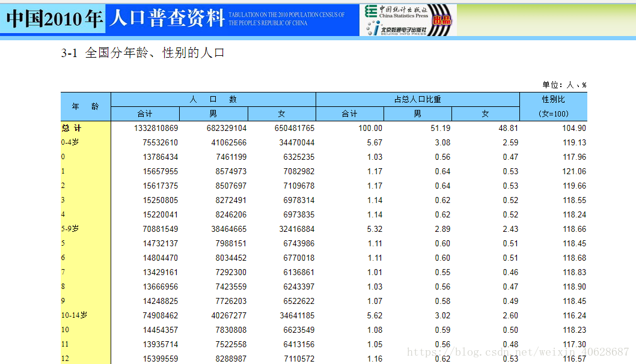Select the 年龄 column header
Image resolution: width=636 pixels, height=364 pixels.
click(85, 106)
